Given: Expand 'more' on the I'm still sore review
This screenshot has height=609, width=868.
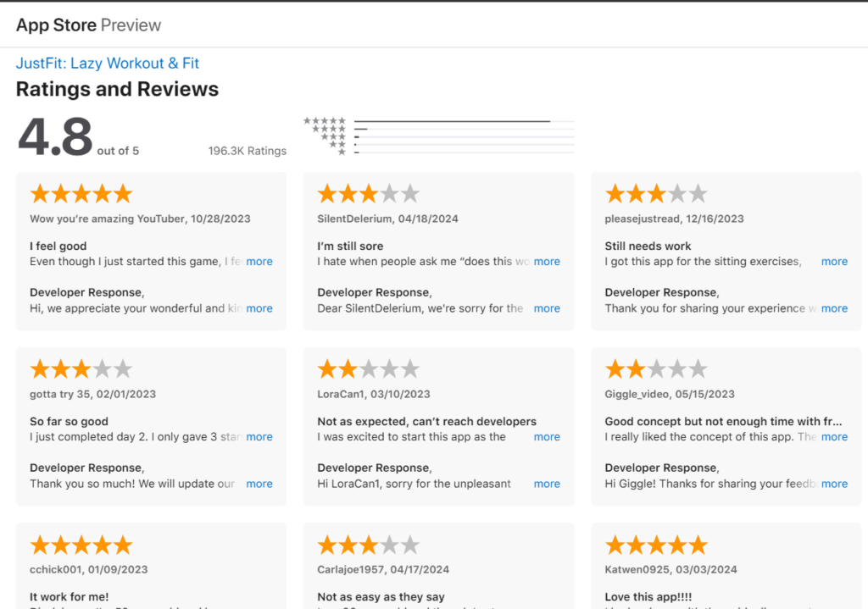Looking at the screenshot, I should point(547,261).
